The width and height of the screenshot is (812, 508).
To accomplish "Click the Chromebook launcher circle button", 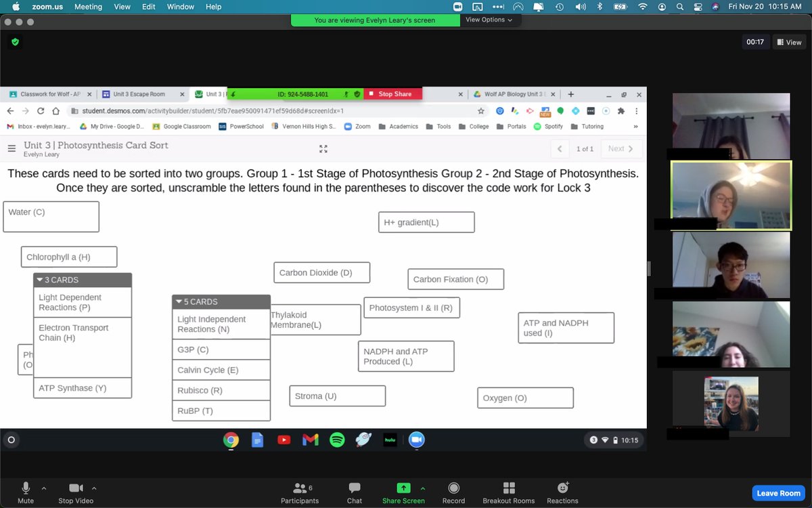I will (11, 440).
